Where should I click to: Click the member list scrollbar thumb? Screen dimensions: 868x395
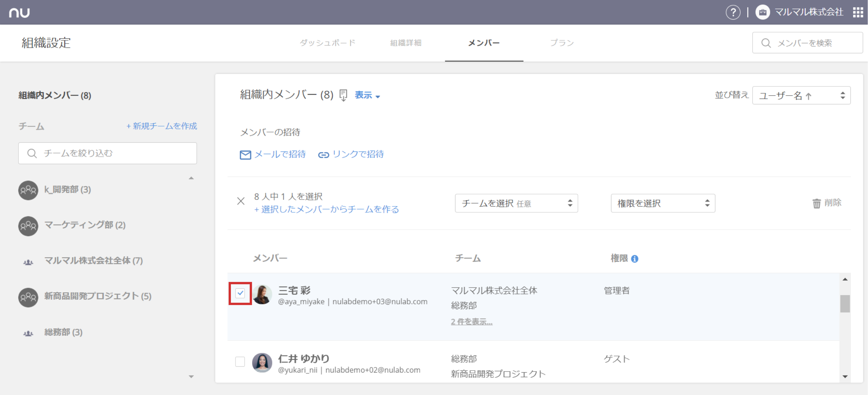[x=845, y=304]
